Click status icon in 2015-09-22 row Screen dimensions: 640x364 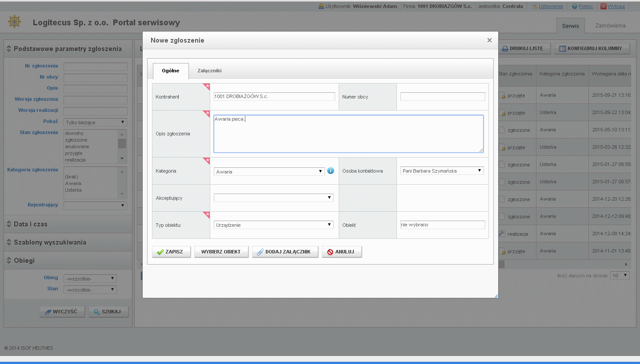[x=502, y=113]
